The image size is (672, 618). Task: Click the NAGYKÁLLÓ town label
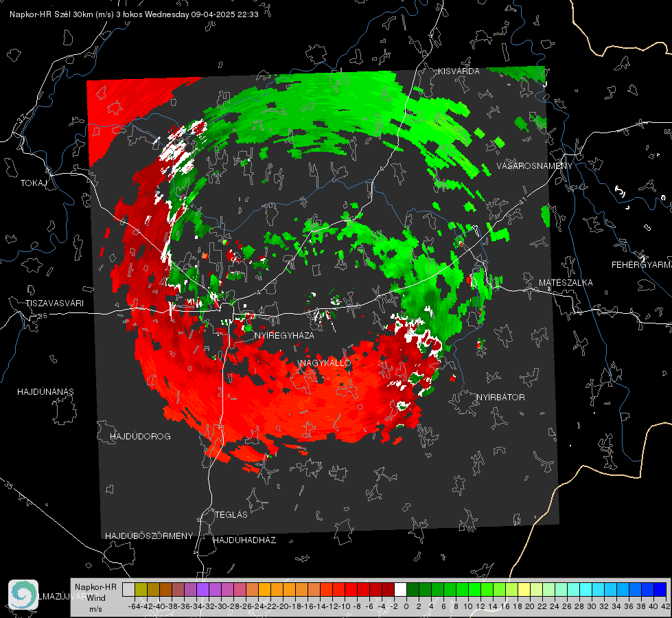coord(325,363)
